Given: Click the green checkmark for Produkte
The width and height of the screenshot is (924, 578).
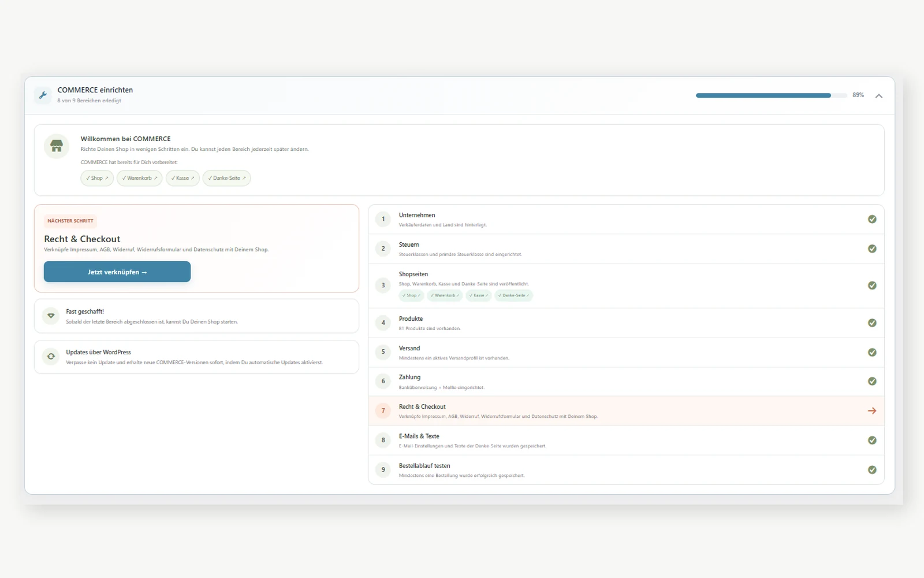Looking at the screenshot, I should click(x=872, y=323).
